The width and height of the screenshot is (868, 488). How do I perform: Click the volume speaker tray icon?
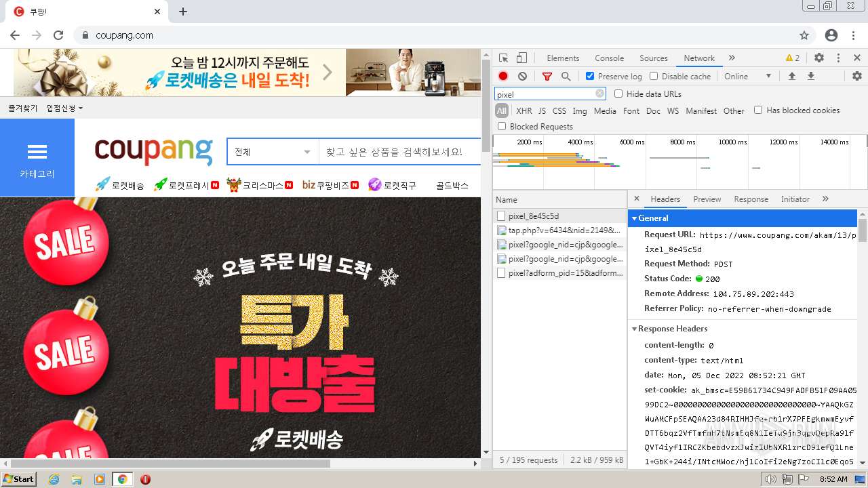pos(770,479)
